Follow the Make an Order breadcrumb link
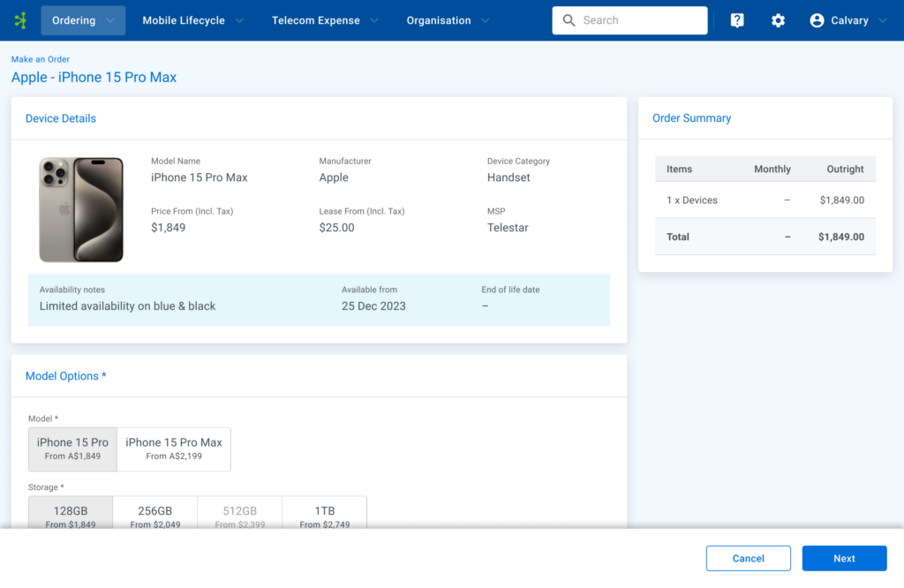Image resolution: width=904 pixels, height=588 pixels. (41, 59)
